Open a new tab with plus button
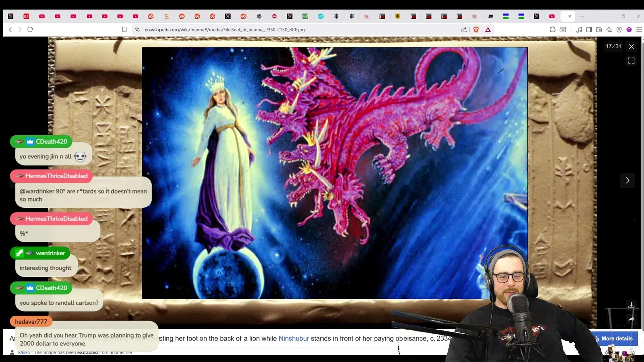 coord(582,16)
